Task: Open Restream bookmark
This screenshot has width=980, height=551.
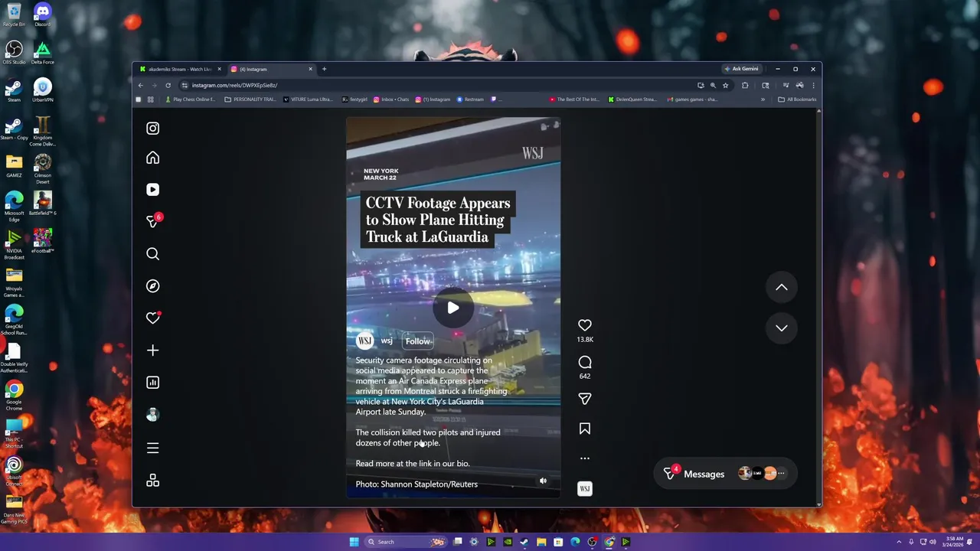Action: click(471, 99)
